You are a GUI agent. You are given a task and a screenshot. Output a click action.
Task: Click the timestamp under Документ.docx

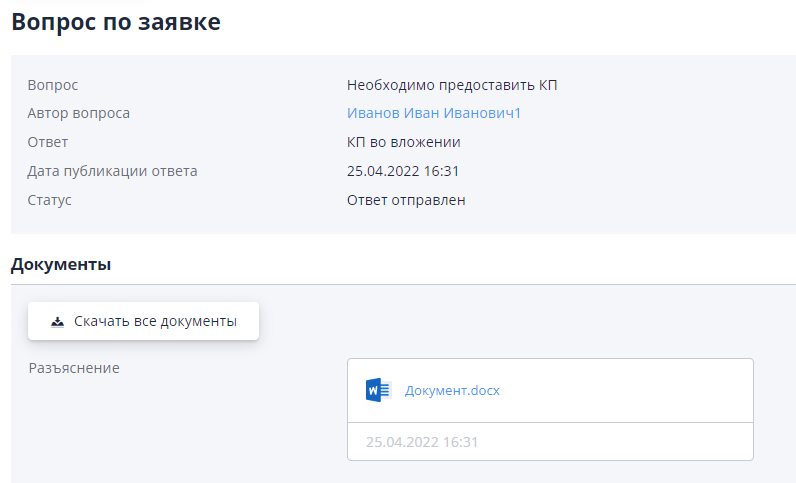[422, 441]
